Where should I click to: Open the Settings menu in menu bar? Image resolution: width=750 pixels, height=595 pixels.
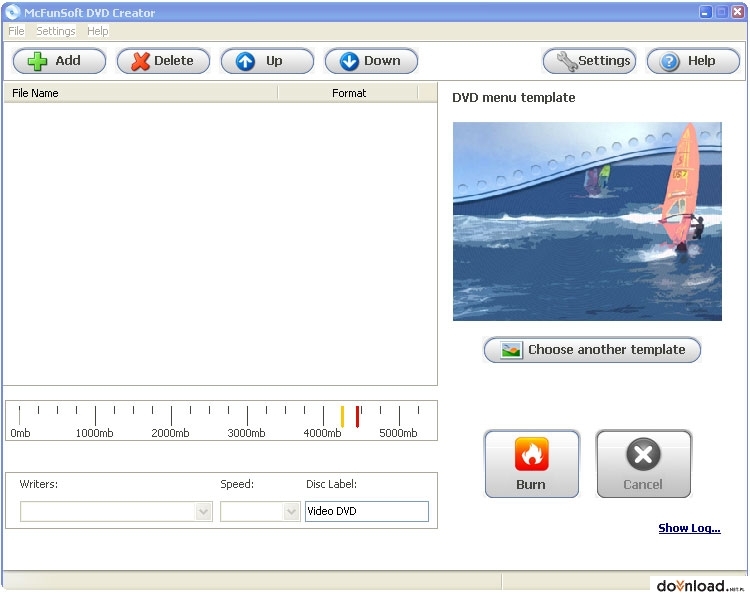(55, 31)
